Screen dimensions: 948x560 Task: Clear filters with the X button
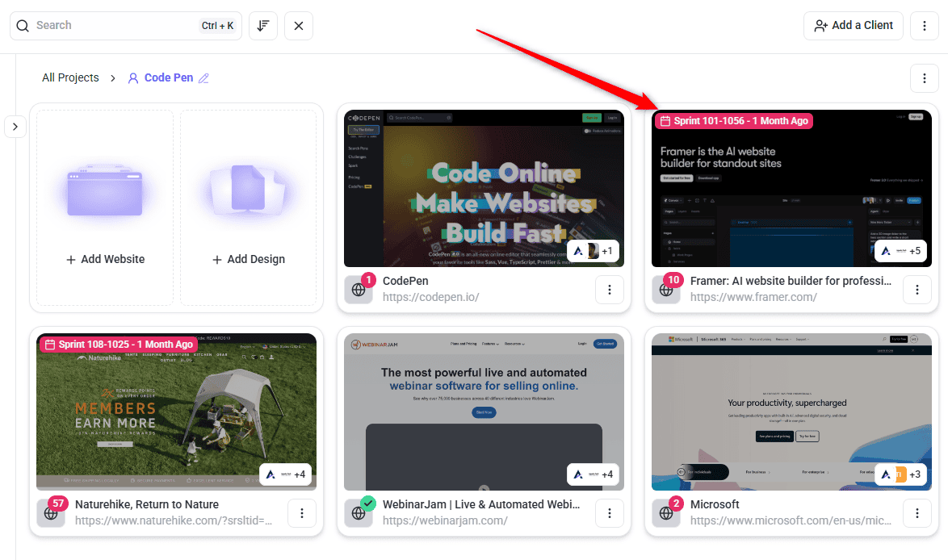pos(299,26)
